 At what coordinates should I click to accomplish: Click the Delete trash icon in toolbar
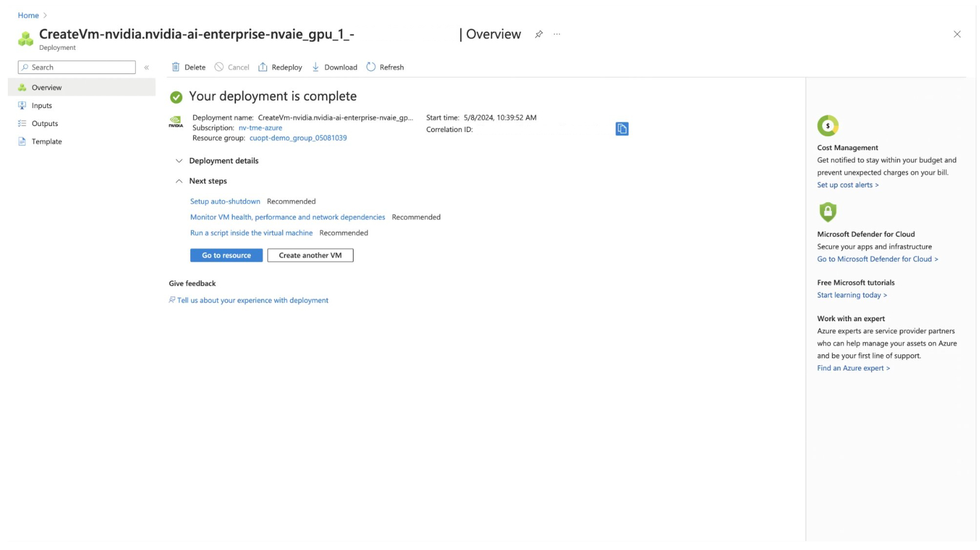pyautogui.click(x=176, y=67)
